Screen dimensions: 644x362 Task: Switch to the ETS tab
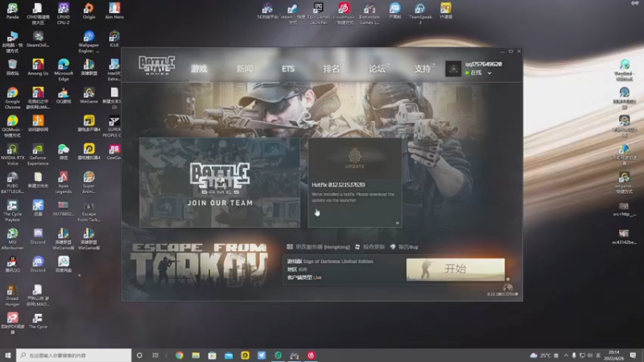coord(288,68)
